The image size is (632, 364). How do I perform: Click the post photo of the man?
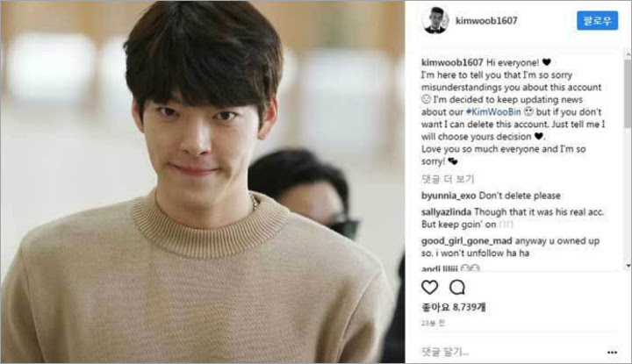click(x=203, y=182)
